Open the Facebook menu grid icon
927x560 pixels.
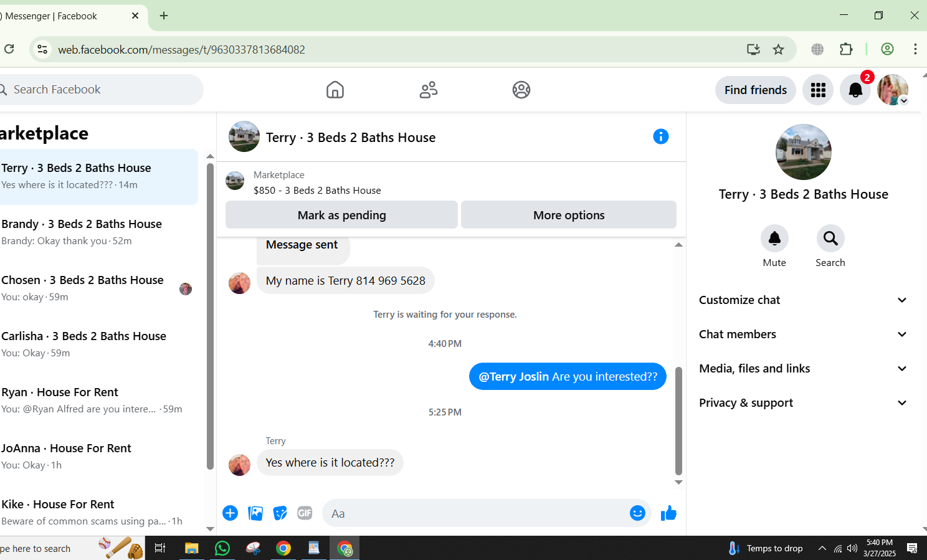click(x=818, y=90)
